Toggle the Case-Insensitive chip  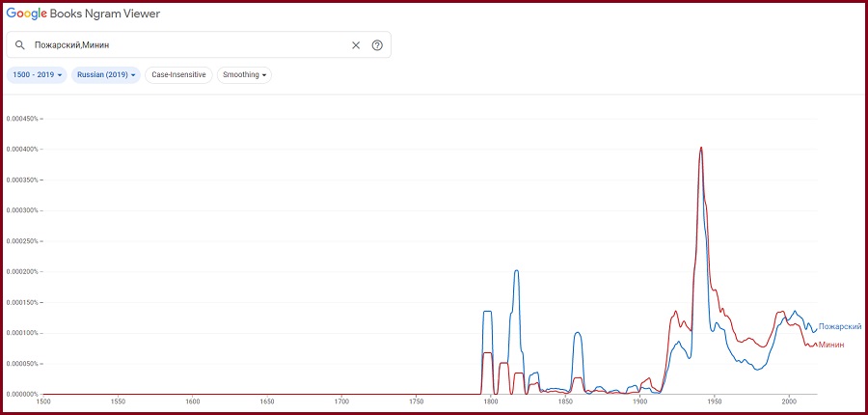point(178,74)
